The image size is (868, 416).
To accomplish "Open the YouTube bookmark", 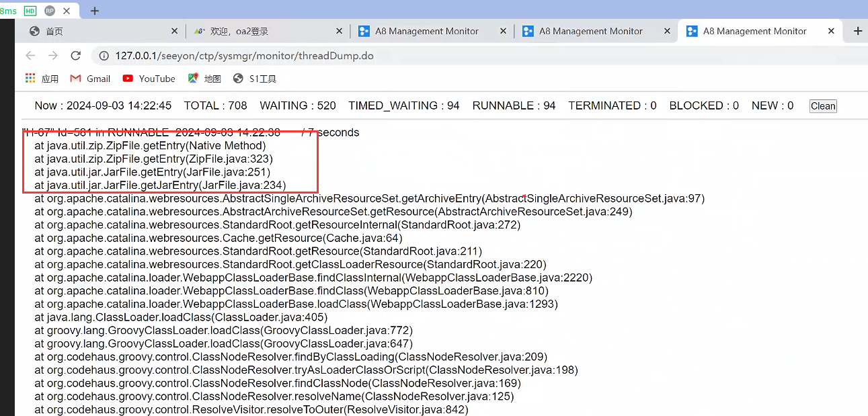I will pyautogui.click(x=149, y=79).
